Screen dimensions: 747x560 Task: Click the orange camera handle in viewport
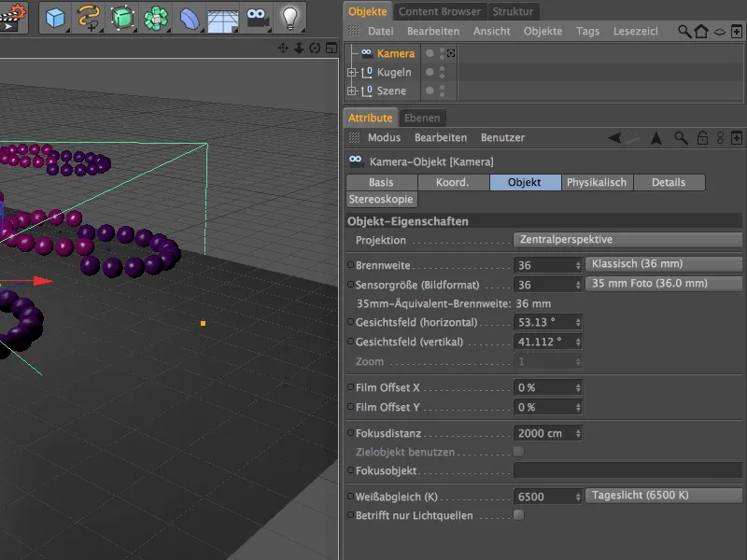click(203, 323)
